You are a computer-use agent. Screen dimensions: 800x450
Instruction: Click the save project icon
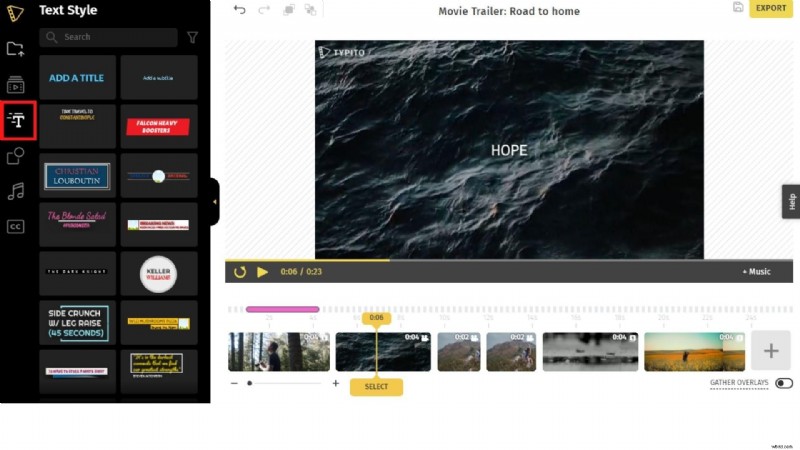point(738,7)
